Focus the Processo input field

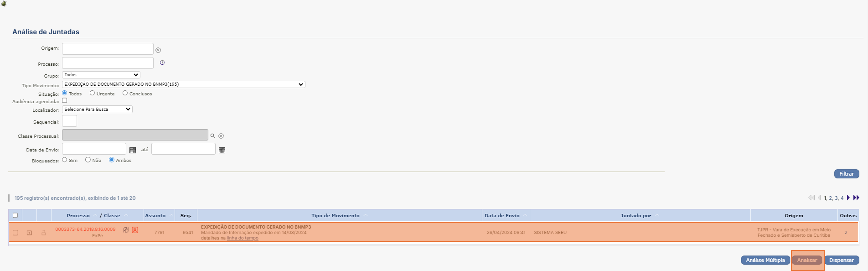pos(108,63)
